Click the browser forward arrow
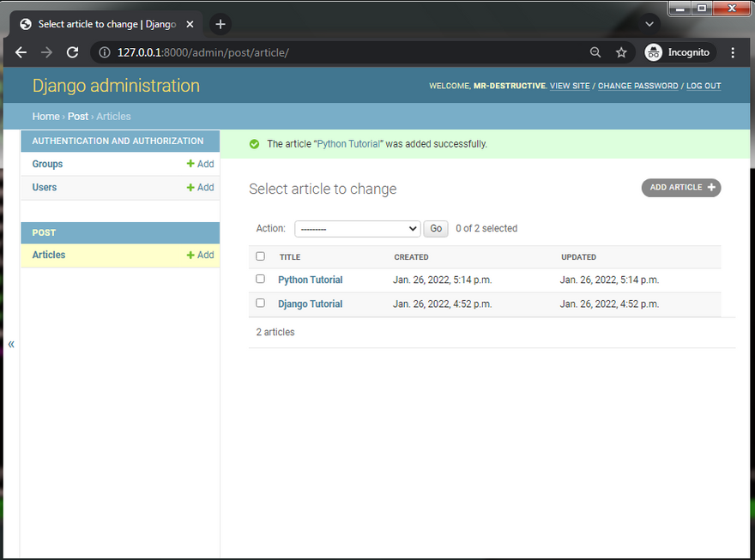Image resolution: width=755 pixels, height=560 pixels. (x=46, y=52)
